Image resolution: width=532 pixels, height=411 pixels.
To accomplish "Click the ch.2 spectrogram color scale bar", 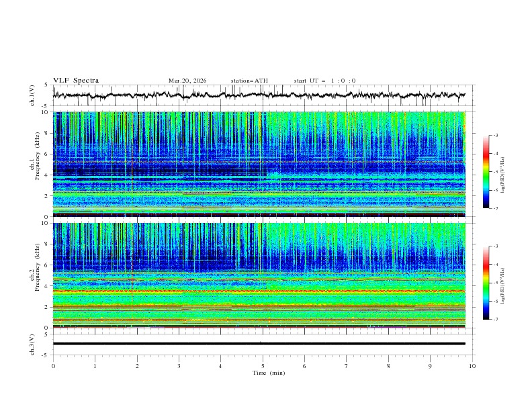I will pos(486,283).
